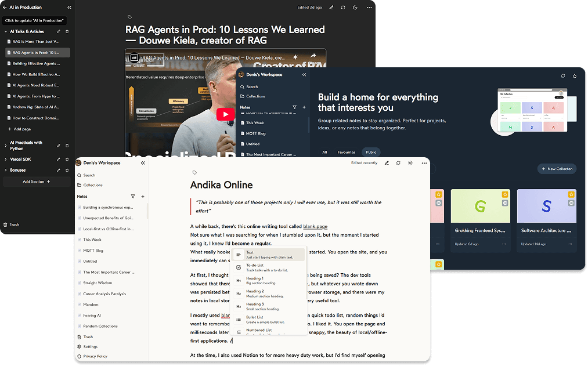Filter notes in the light workspace sidebar
This screenshot has height=366, width=588.
(x=133, y=197)
